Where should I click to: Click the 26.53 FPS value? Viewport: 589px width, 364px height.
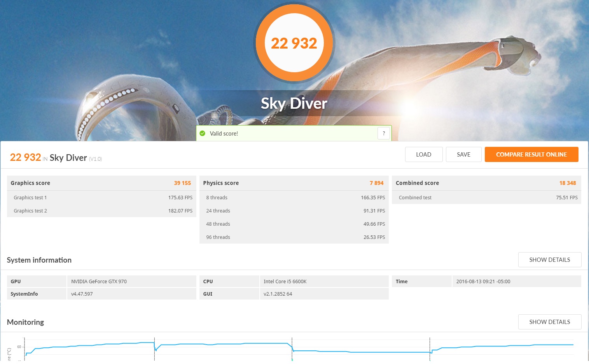point(374,237)
